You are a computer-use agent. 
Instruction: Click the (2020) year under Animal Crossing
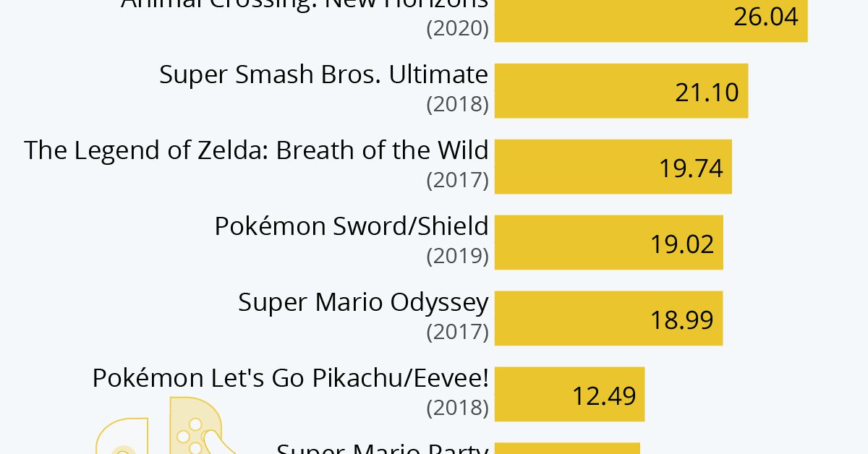point(458,29)
